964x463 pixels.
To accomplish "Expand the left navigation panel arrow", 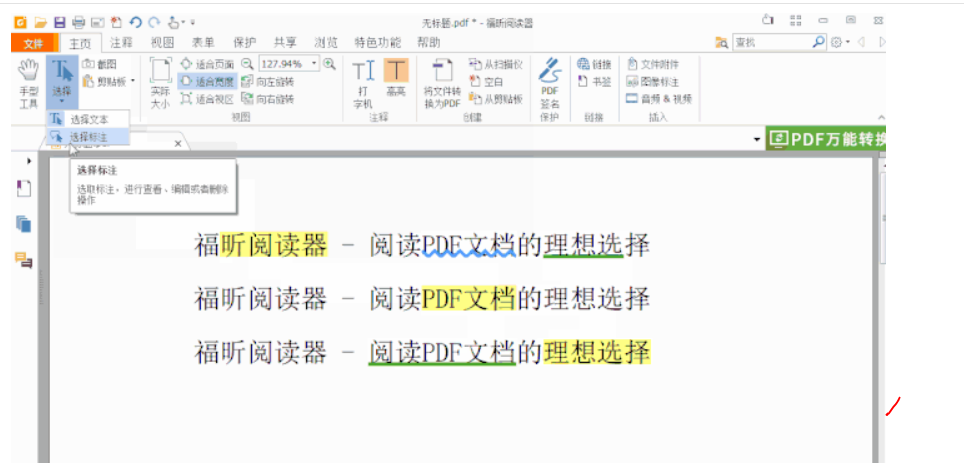I will coord(29,160).
